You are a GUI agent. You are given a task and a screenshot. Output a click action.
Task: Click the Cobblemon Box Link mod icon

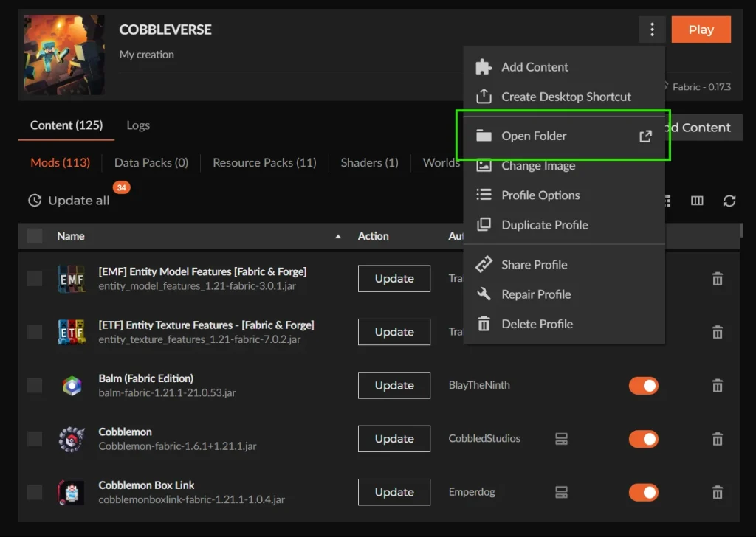pyautogui.click(x=72, y=492)
